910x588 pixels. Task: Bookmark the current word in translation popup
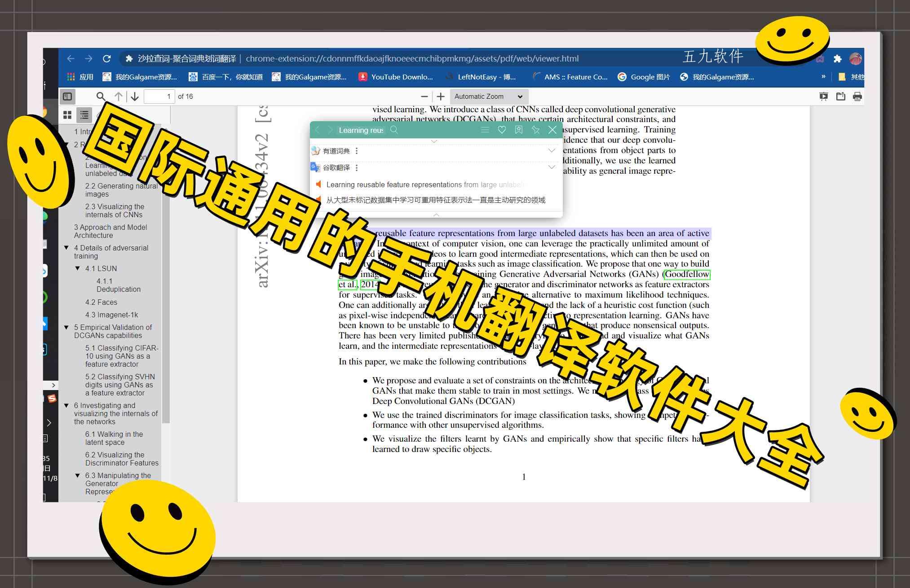519,130
